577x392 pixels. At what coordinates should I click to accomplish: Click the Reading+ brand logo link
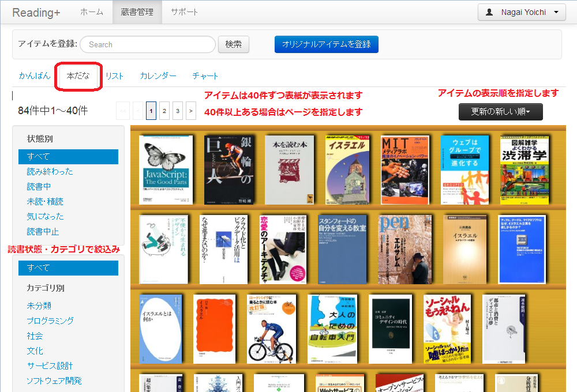click(36, 13)
